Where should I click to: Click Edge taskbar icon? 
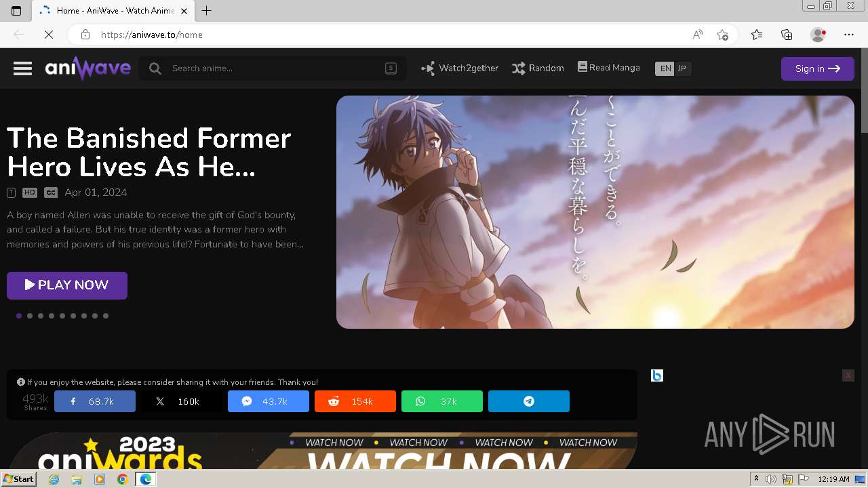[145, 479]
